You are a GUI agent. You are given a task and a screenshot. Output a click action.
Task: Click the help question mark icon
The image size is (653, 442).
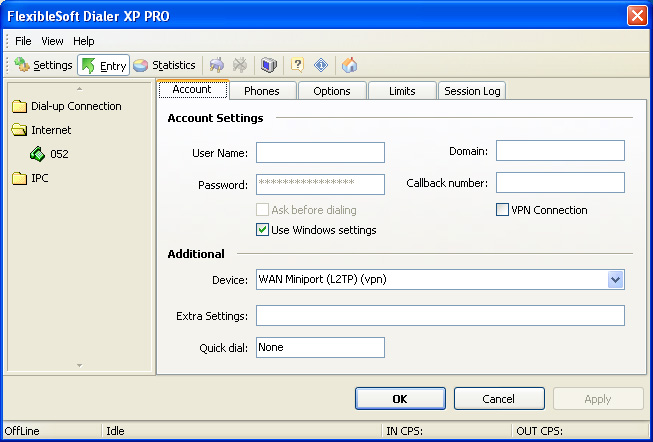[297, 65]
